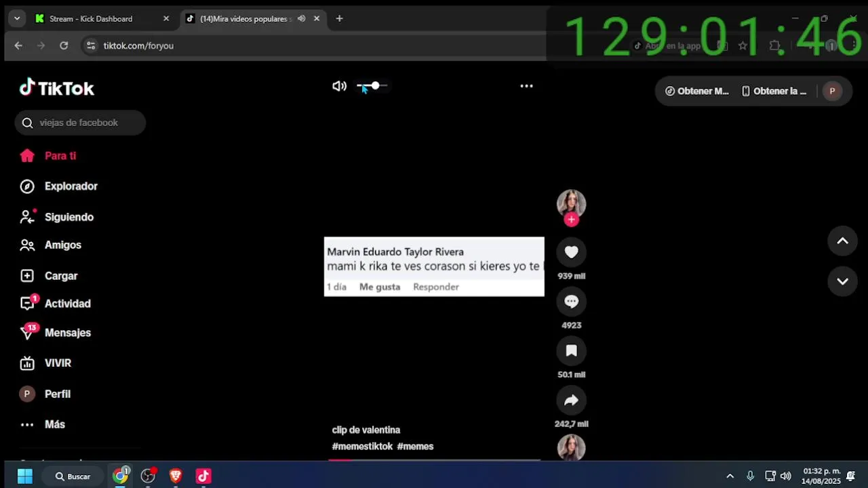Screen dimensions: 868x488
Task: Click the Obtener M... button
Action: point(696,91)
